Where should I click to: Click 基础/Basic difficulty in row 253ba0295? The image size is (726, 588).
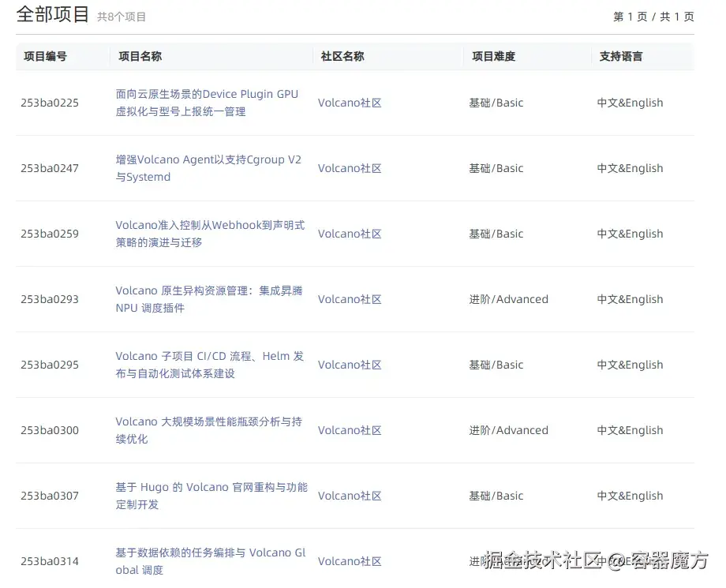[x=496, y=365]
